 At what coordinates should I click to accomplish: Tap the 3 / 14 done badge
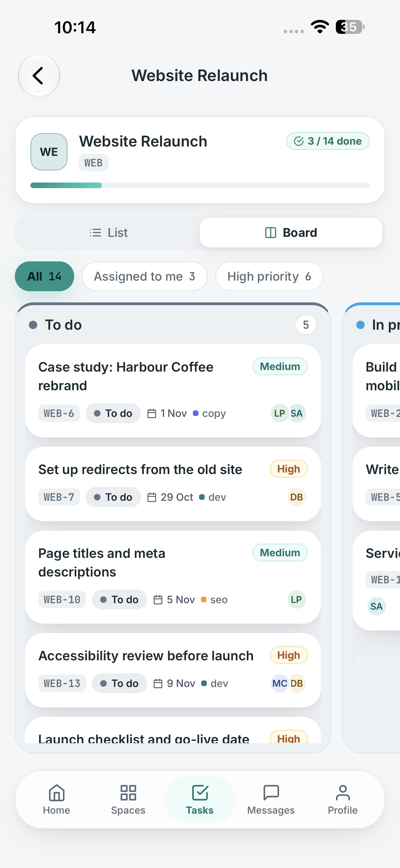pyautogui.click(x=328, y=141)
